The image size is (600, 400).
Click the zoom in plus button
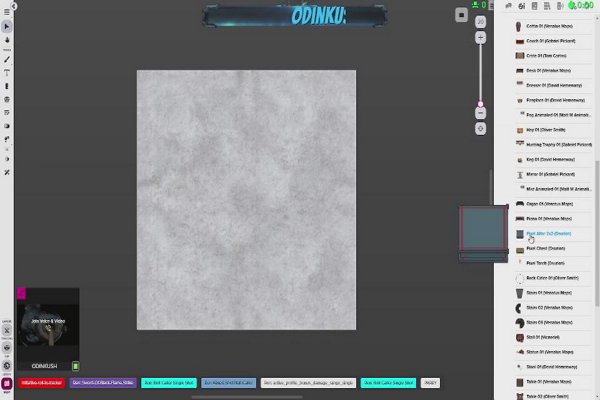[x=481, y=38]
